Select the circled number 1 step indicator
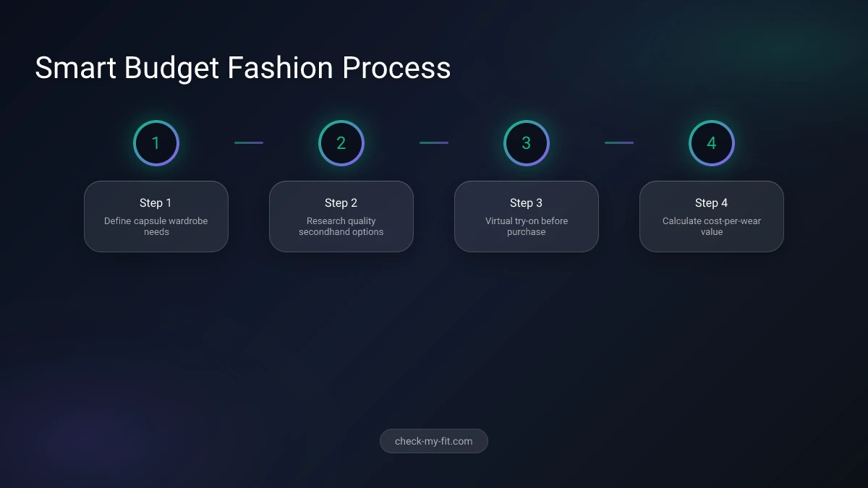This screenshot has height=488, width=868. coord(156,142)
